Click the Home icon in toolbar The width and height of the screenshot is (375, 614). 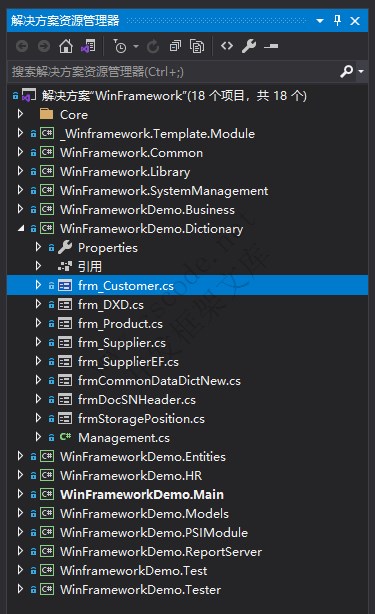point(66,46)
